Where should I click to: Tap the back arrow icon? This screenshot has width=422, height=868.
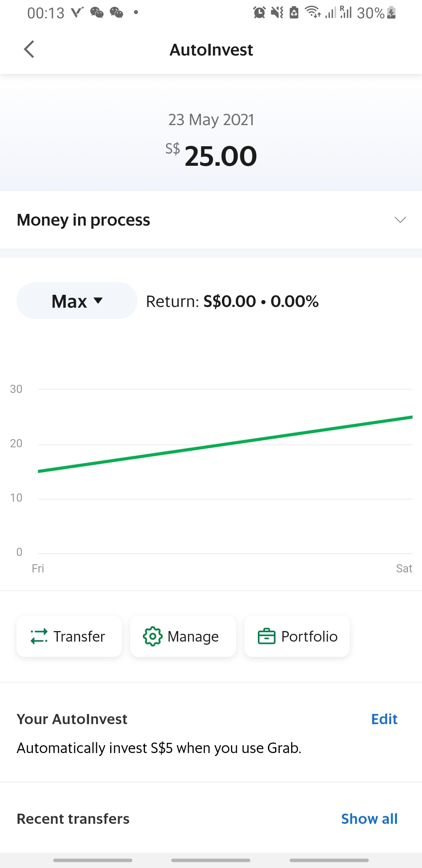click(29, 49)
